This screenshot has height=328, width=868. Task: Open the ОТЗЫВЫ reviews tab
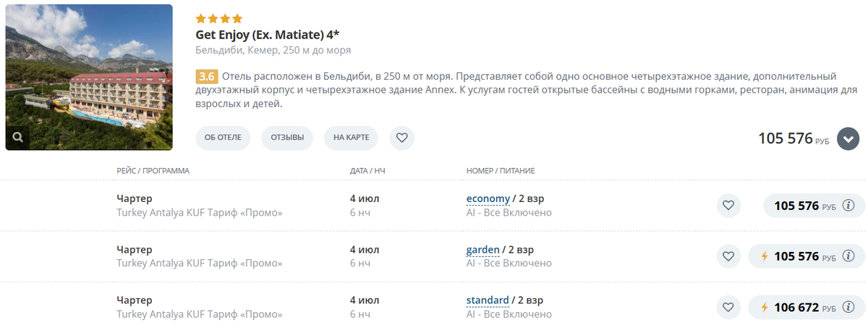[287, 138]
